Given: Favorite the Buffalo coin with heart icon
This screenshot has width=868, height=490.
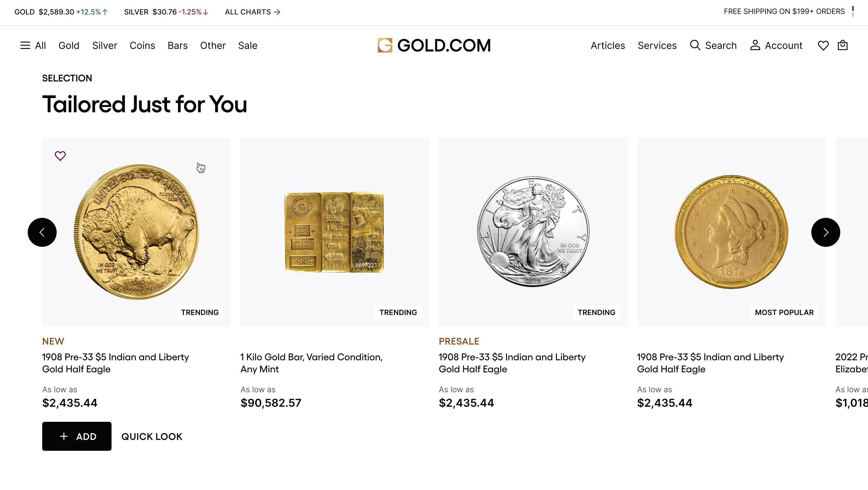Looking at the screenshot, I should [x=60, y=156].
